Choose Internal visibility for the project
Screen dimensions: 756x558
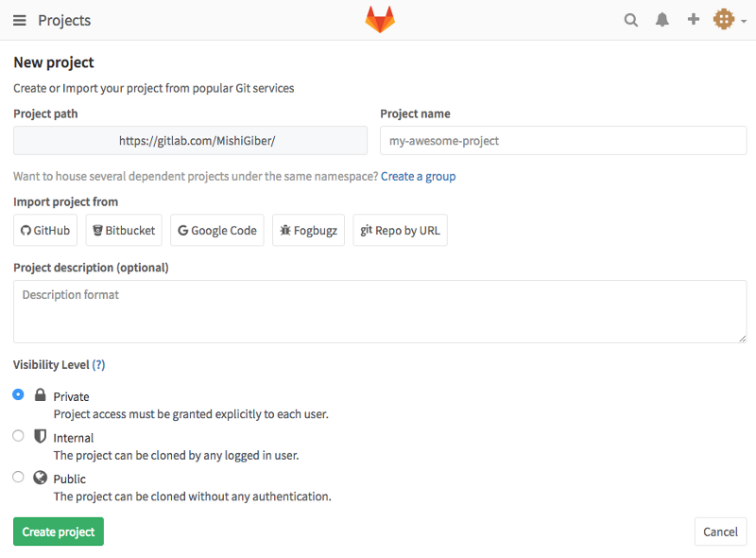pos(18,435)
